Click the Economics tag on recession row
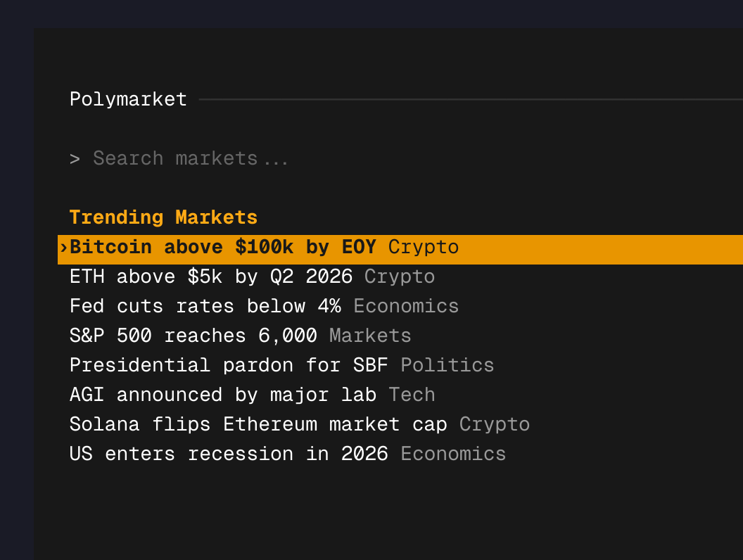This screenshot has width=743, height=560. pos(452,454)
